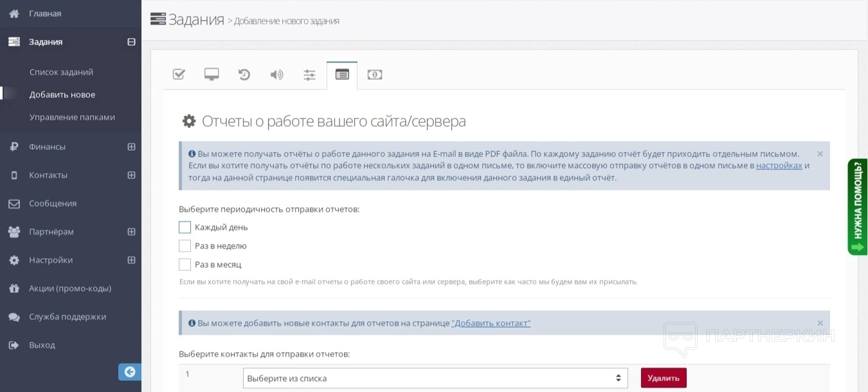Click the home icon beside Главная
Image resolution: width=868 pixels, height=392 pixels.
click(14, 14)
